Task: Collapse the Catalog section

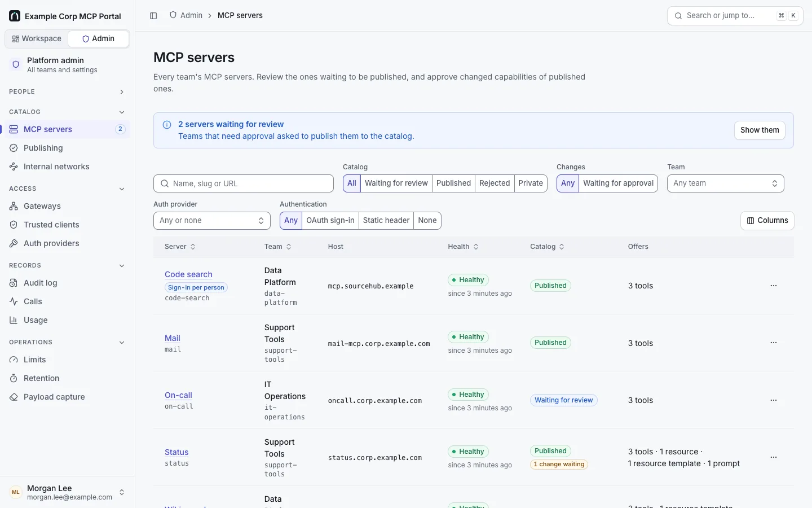Action: pos(67,112)
